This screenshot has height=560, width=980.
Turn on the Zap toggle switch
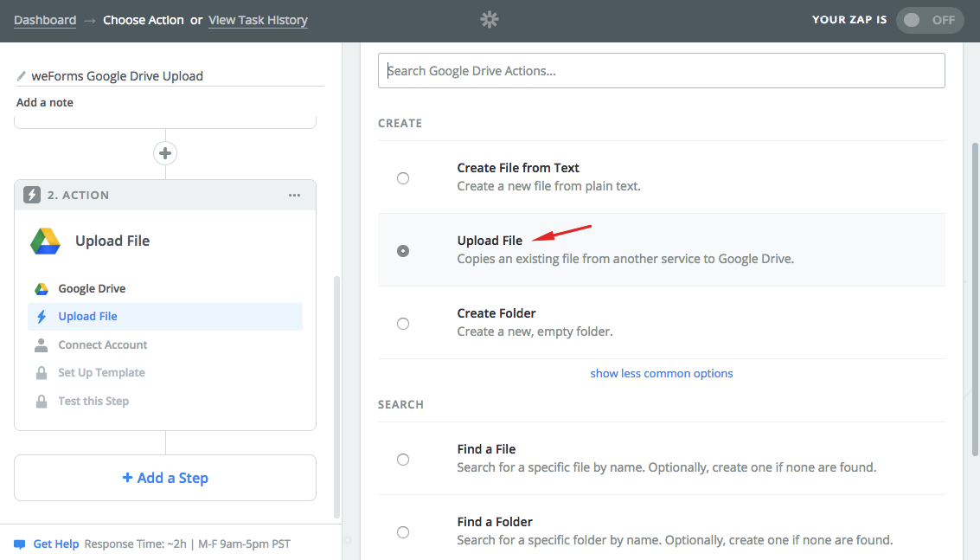point(929,20)
